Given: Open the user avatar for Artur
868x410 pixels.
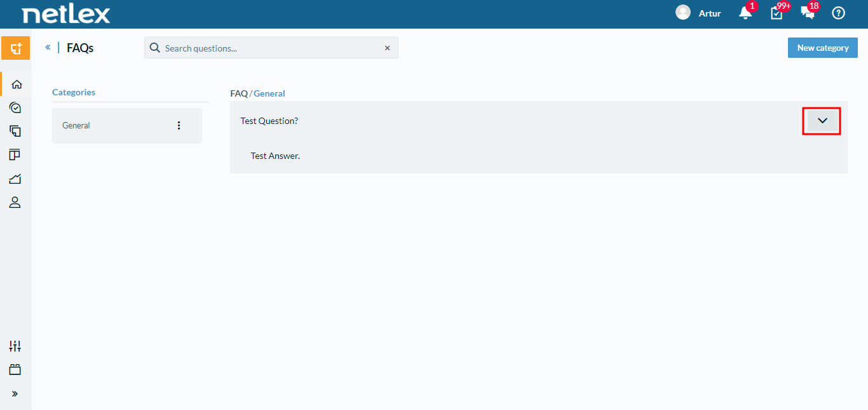Looking at the screenshot, I should coord(683,13).
